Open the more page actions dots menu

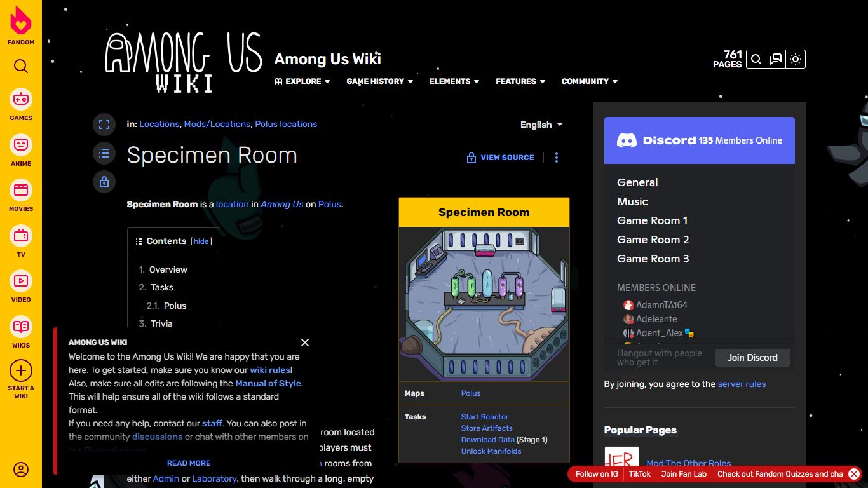[x=557, y=158]
